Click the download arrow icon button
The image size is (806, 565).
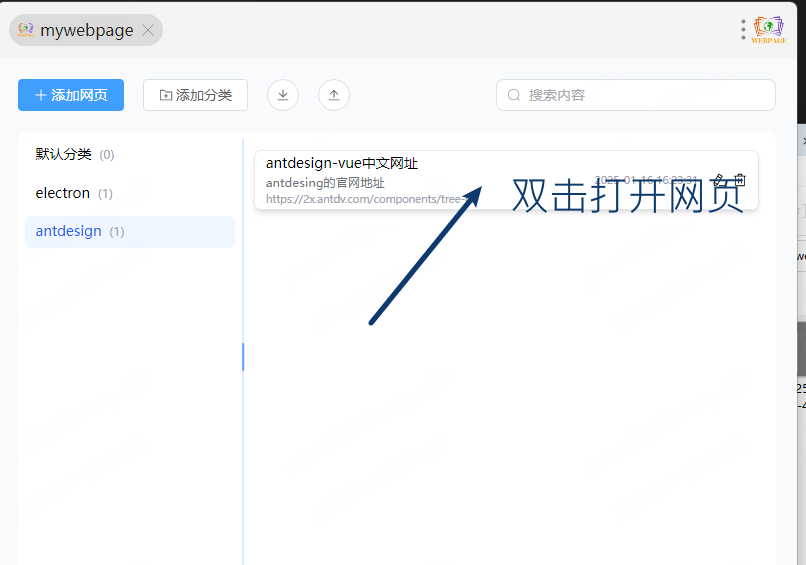point(283,95)
